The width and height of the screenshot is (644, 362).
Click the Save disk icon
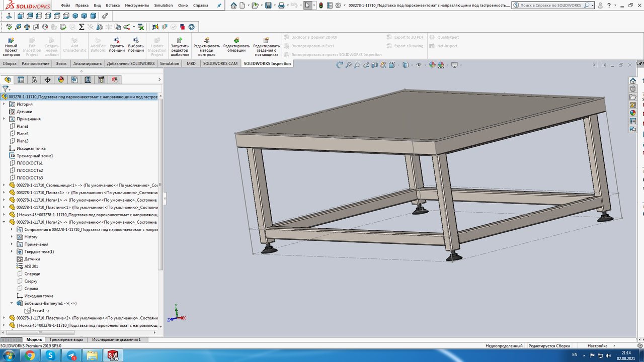(268, 6)
